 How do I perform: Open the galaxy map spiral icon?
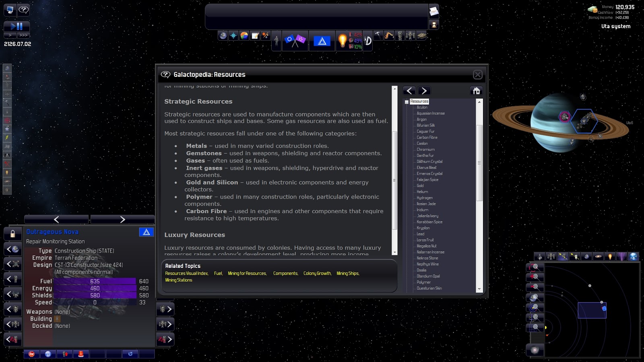click(x=535, y=350)
